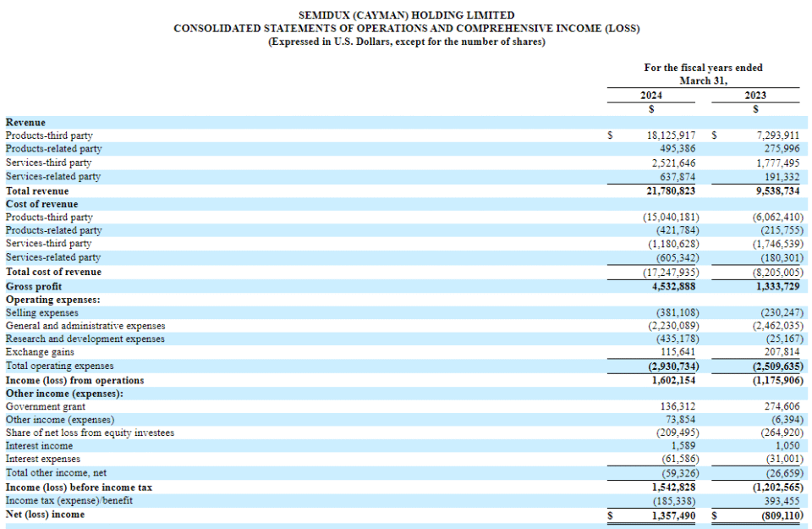Image resolution: width=812 pixels, height=529 pixels.
Task: Select the value 115,641
Action: (678, 352)
